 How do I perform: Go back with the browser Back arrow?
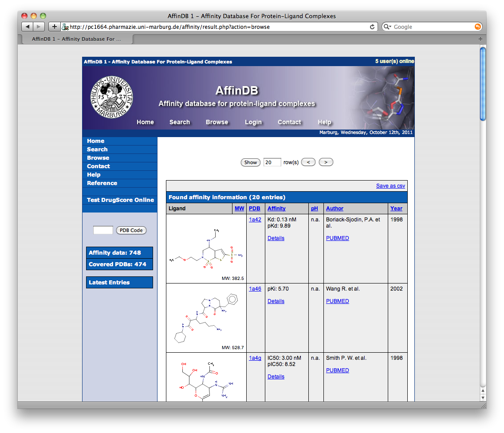pos(28,27)
